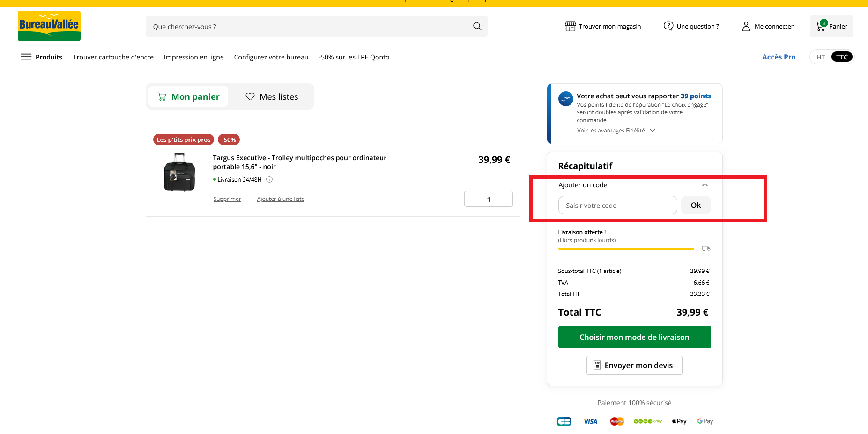
Task: Switch price display to TTC
Action: pyautogui.click(x=842, y=57)
